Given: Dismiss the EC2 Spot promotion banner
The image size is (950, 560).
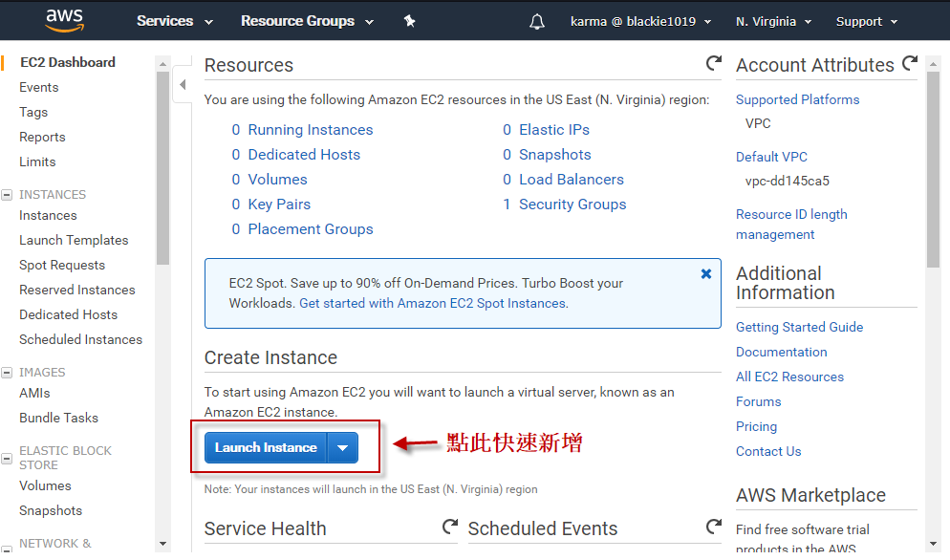Looking at the screenshot, I should [x=706, y=273].
